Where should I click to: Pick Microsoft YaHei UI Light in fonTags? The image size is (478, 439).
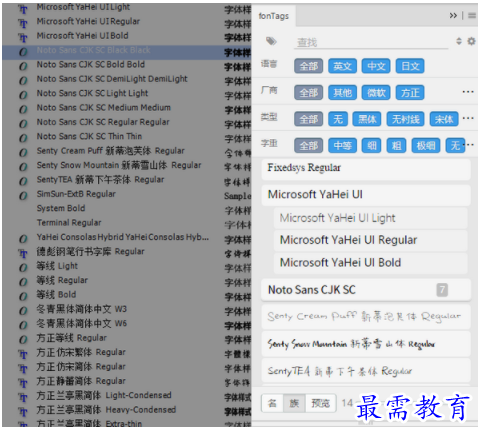pyautogui.click(x=370, y=218)
